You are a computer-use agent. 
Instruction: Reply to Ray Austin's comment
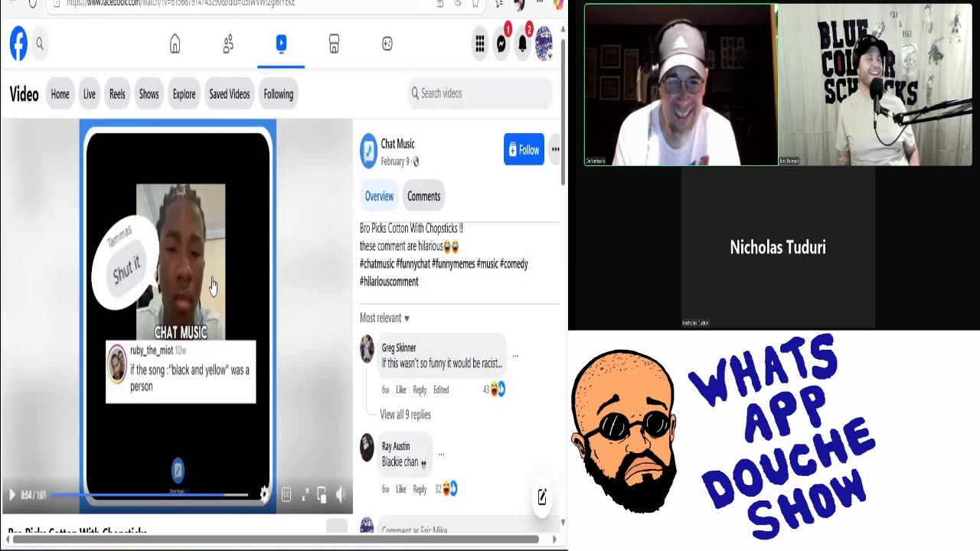coord(420,490)
